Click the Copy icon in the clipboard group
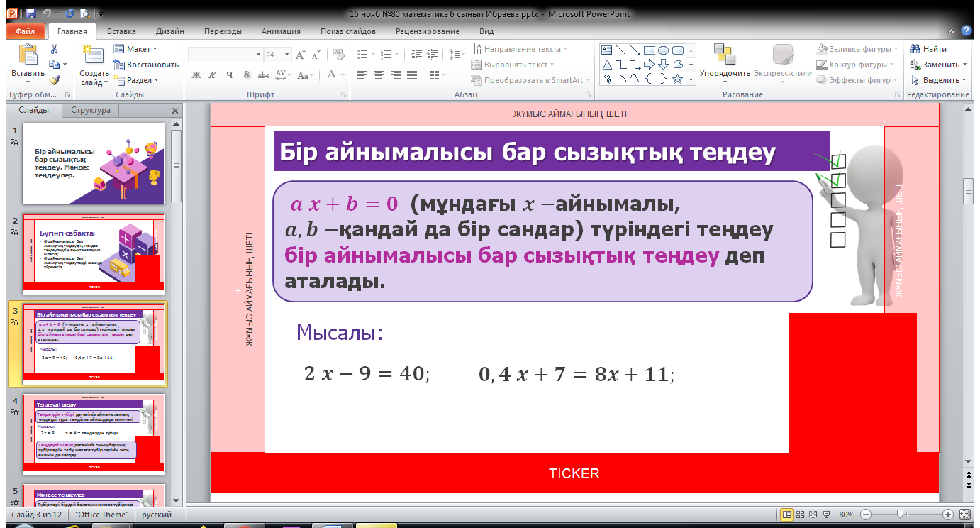 click(53, 65)
